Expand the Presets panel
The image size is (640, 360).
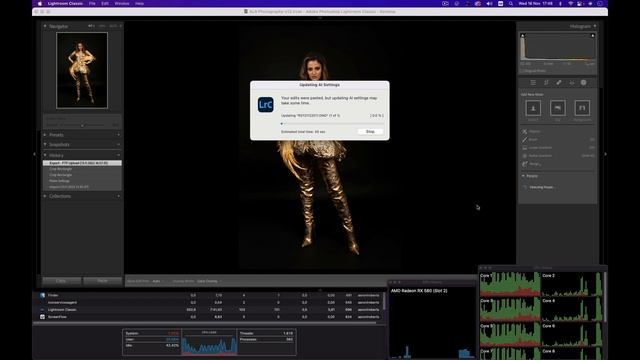(45, 135)
